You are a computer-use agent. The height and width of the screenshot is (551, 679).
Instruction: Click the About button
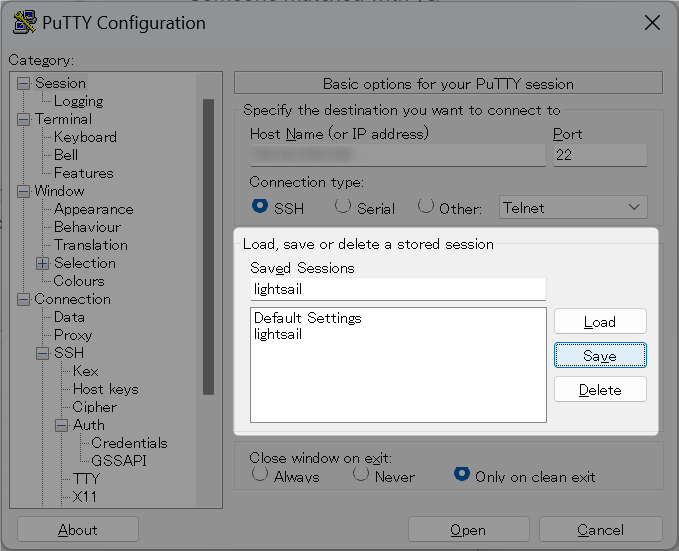pyautogui.click(x=78, y=529)
